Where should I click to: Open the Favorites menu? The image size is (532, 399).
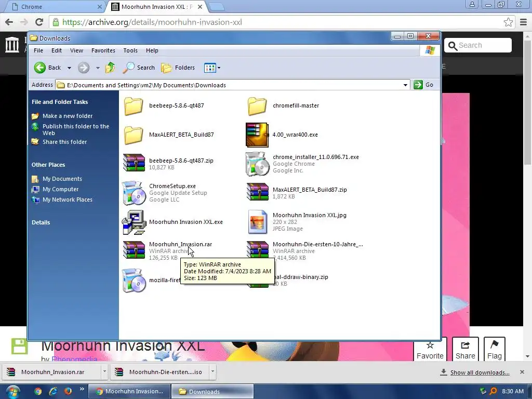(103, 50)
